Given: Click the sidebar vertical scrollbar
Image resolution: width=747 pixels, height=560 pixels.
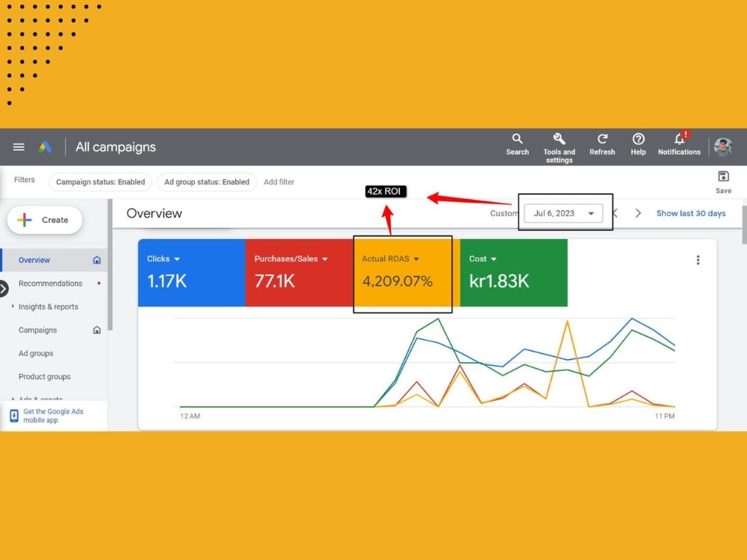Looking at the screenshot, I should tap(110, 265).
